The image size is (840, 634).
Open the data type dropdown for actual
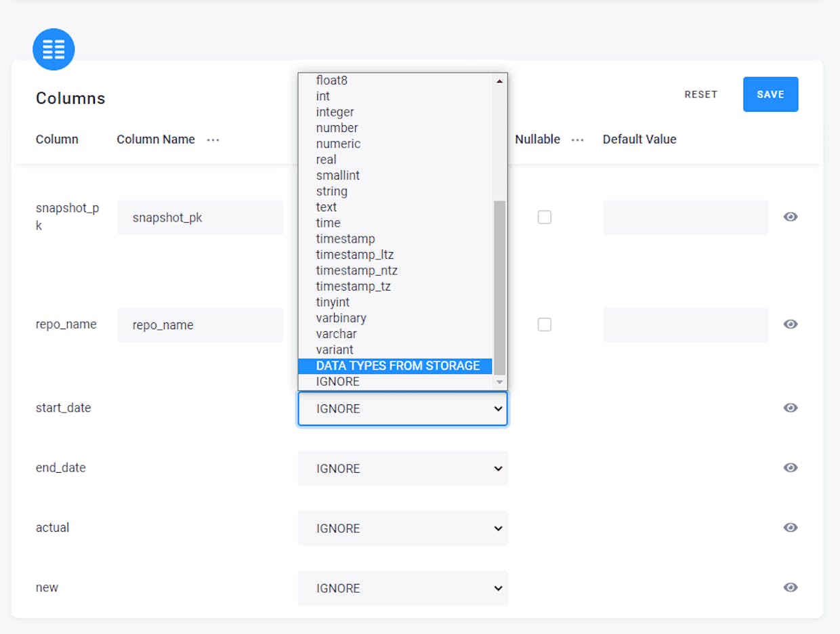pyautogui.click(x=402, y=528)
